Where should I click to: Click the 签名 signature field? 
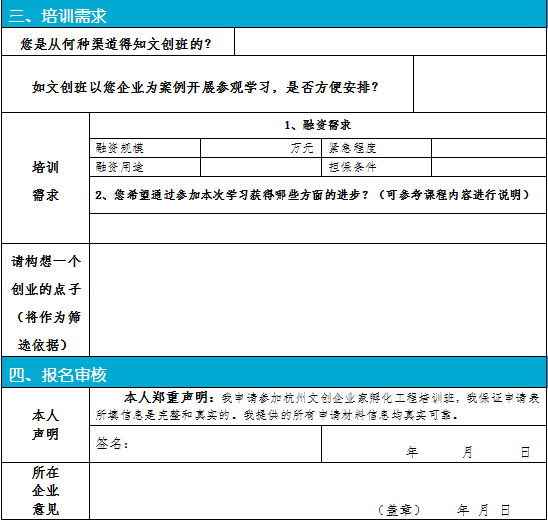[x=206, y=444]
